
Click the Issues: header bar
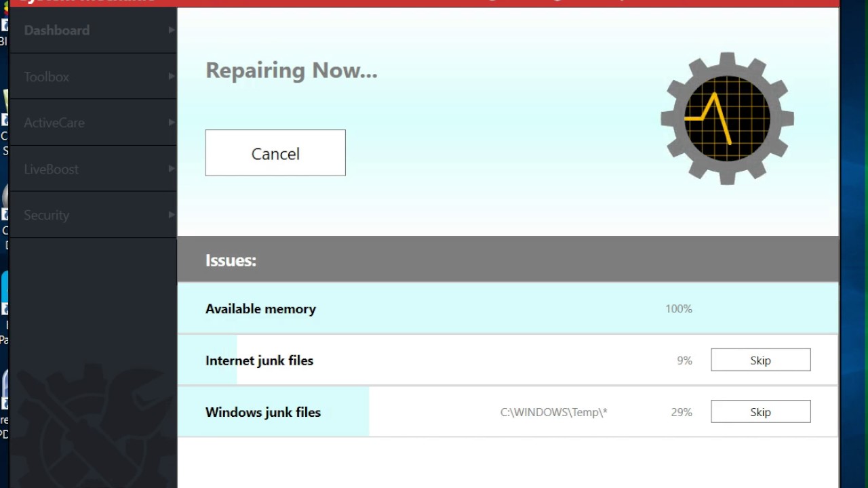coord(508,260)
